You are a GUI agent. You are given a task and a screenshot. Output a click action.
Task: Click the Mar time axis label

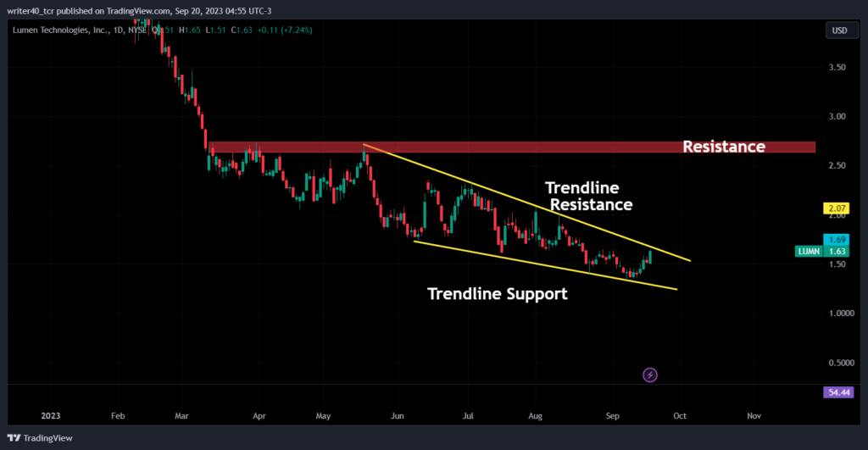pyautogui.click(x=181, y=416)
